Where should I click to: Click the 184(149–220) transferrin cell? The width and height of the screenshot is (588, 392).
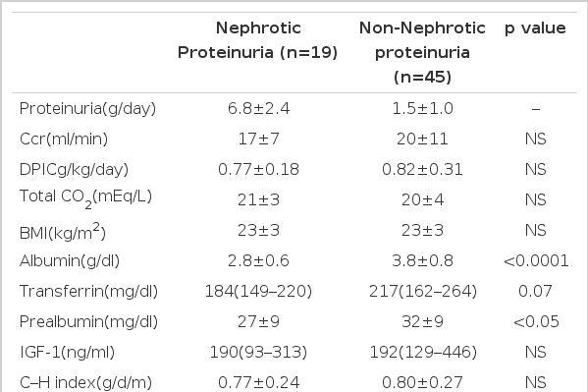coord(258,292)
